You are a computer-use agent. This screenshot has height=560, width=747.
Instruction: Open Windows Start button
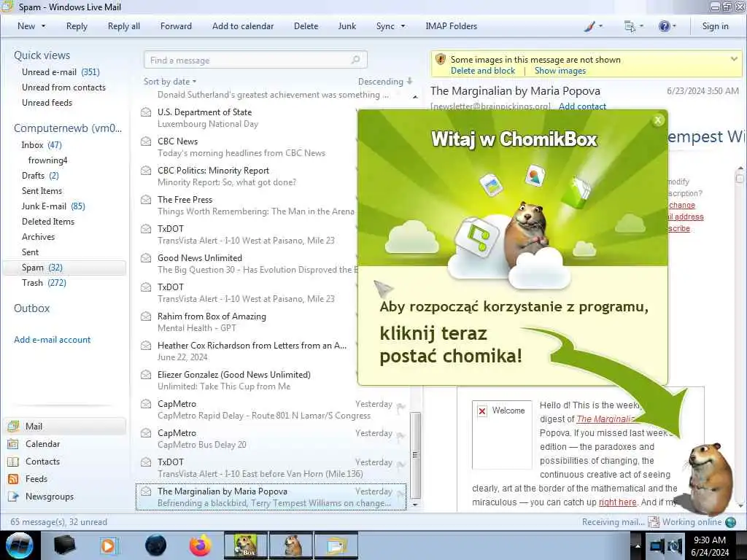point(20,545)
